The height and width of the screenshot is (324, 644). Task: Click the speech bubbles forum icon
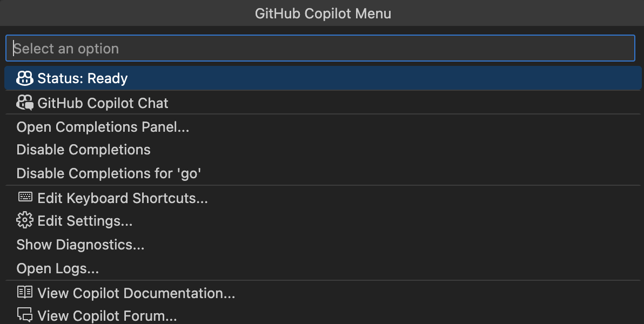[x=25, y=314]
